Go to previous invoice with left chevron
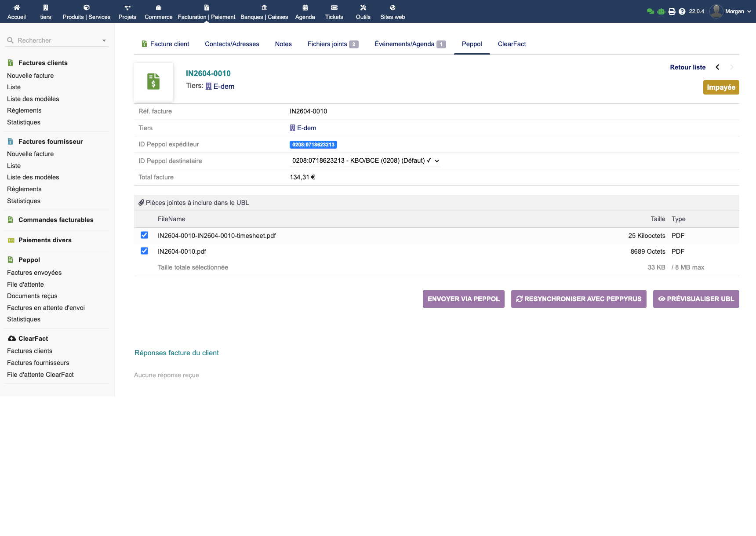This screenshot has width=756, height=536. click(717, 67)
